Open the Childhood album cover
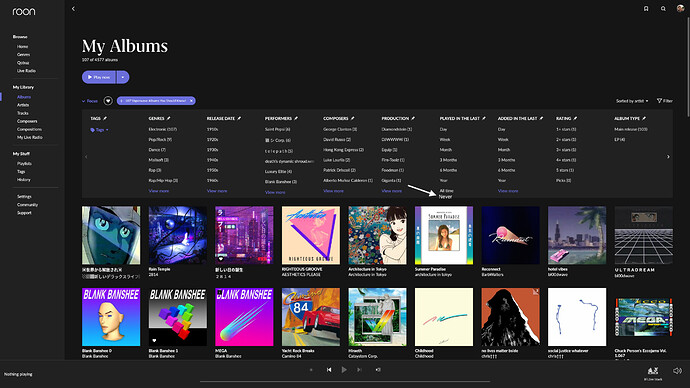This screenshot has height=388, width=690. coord(444,317)
